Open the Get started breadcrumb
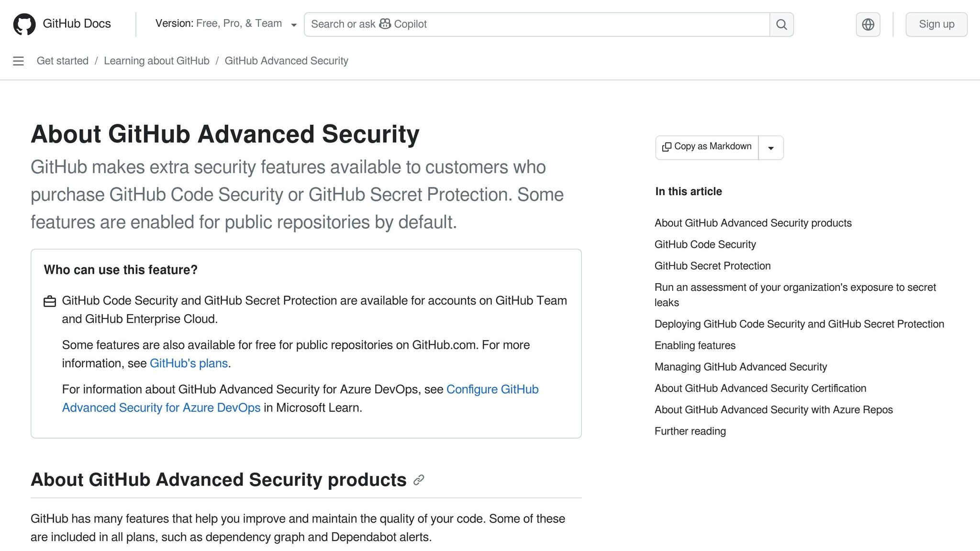Screen dimensions: 980x551 click(63, 61)
